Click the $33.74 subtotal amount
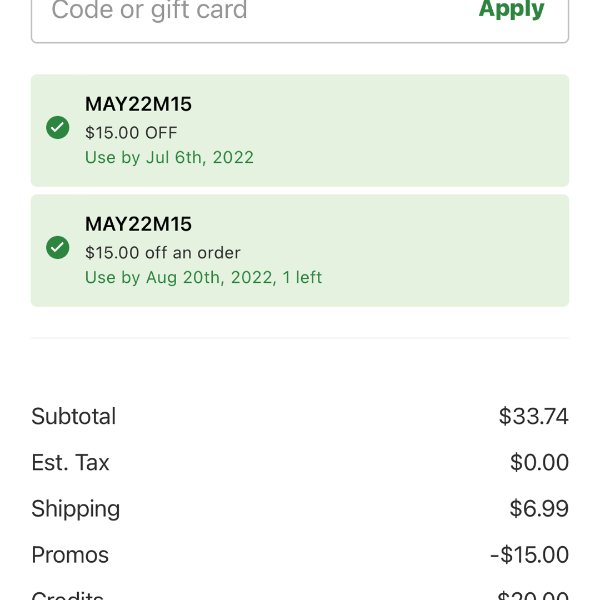 pyautogui.click(x=533, y=416)
